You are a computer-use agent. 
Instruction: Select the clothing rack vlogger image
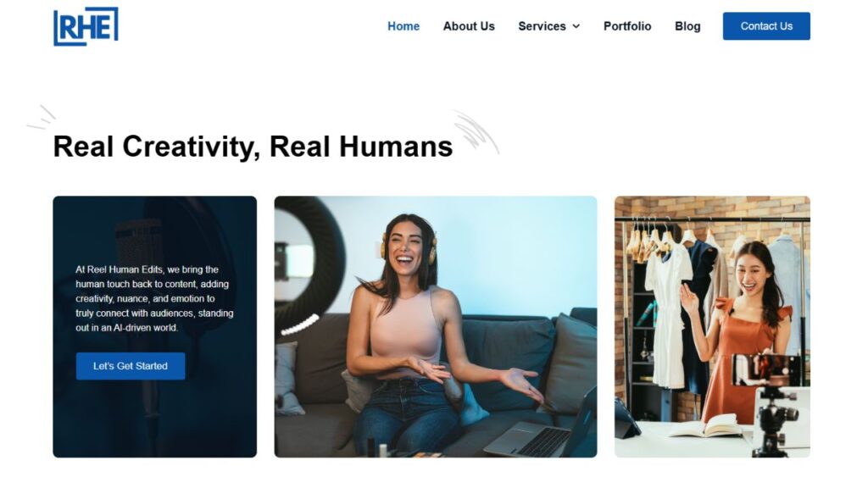(712, 326)
